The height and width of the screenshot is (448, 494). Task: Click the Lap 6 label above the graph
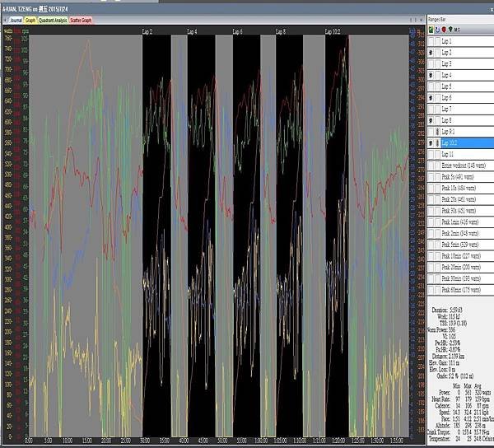click(x=238, y=32)
